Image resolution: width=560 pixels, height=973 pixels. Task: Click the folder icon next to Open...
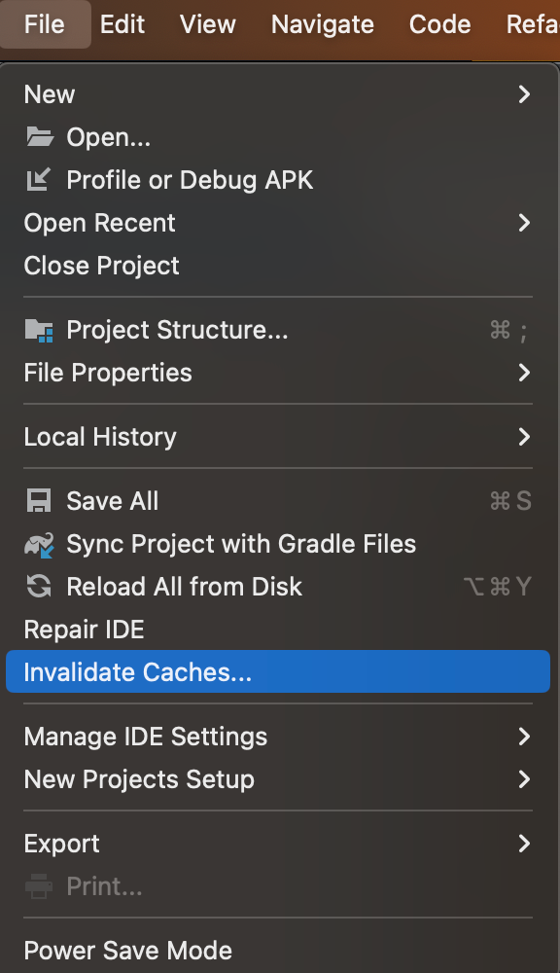click(40, 136)
